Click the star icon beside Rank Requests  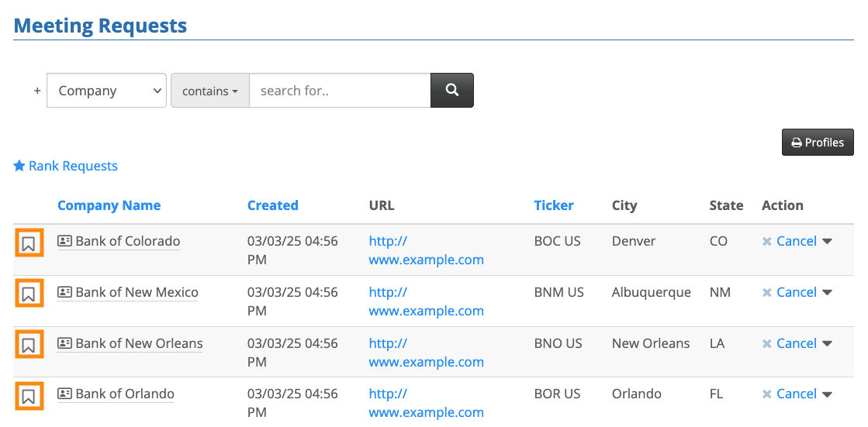point(19,166)
